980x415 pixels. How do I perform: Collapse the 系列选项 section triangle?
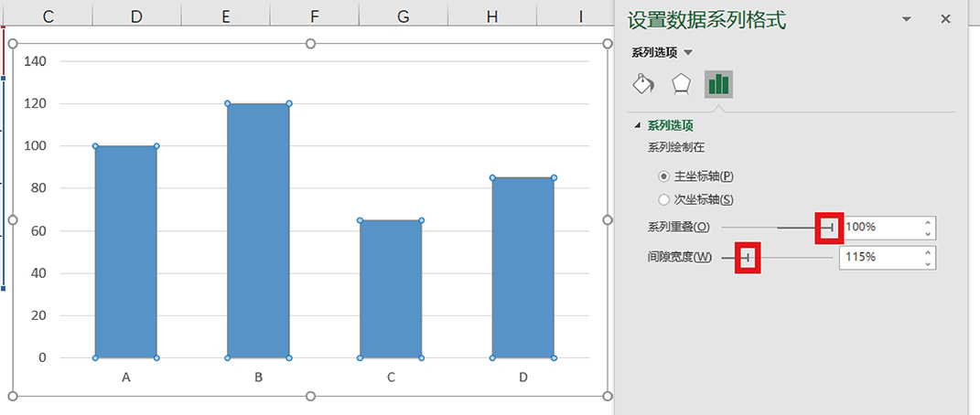click(x=638, y=125)
